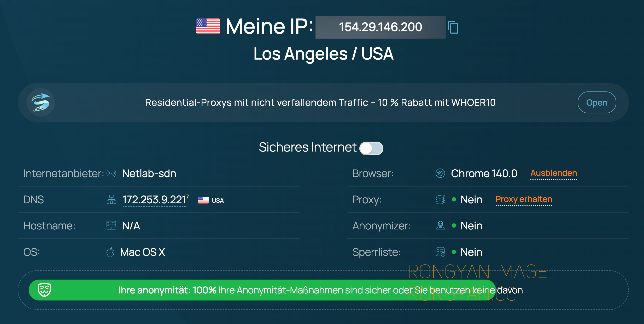Open the residential proxy offer button
The image size is (644, 324).
(x=597, y=102)
